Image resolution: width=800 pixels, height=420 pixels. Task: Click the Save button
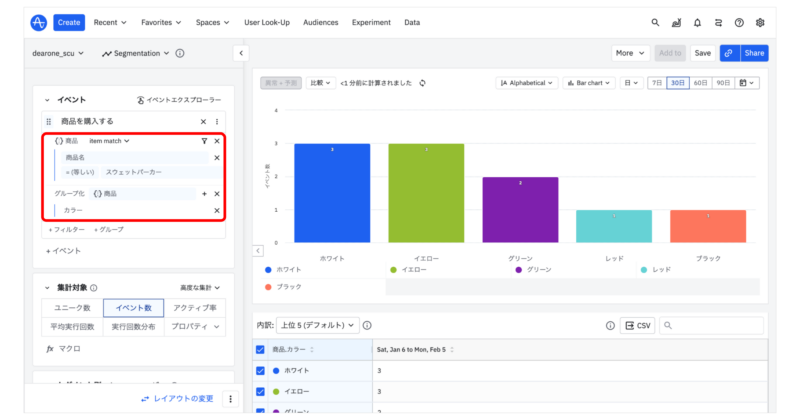pos(702,53)
